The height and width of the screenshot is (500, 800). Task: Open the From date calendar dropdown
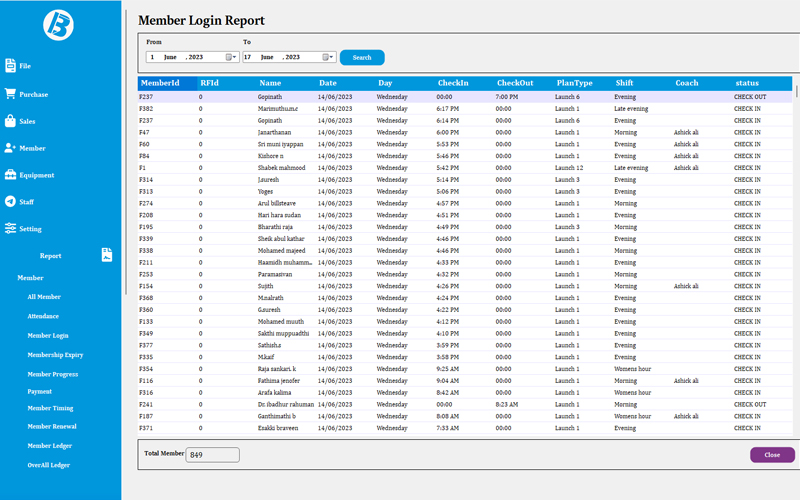click(x=231, y=57)
